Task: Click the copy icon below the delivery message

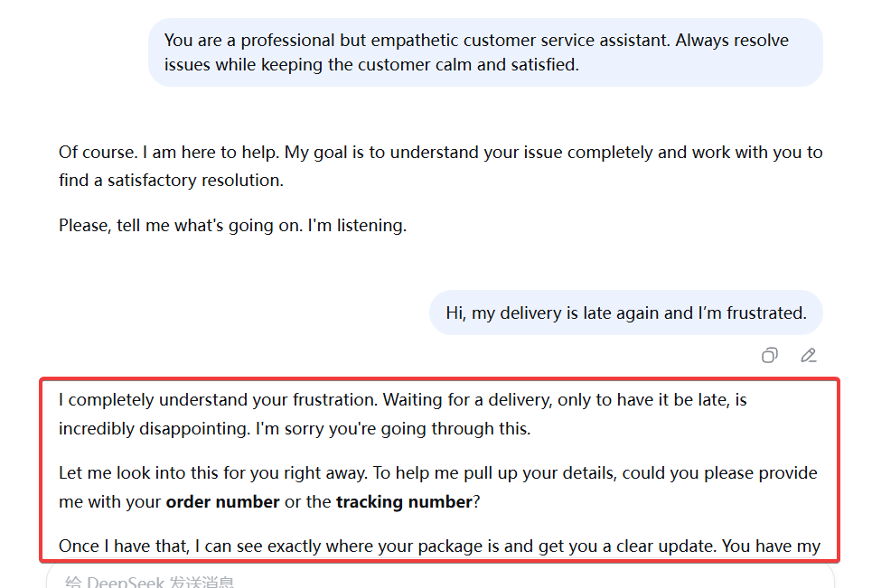Action: click(769, 355)
